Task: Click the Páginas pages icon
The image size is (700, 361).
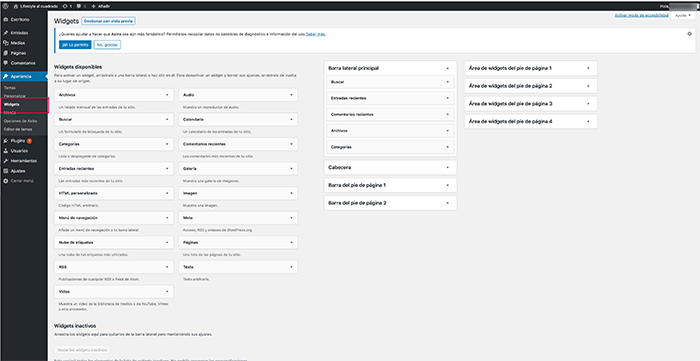Action: point(5,53)
